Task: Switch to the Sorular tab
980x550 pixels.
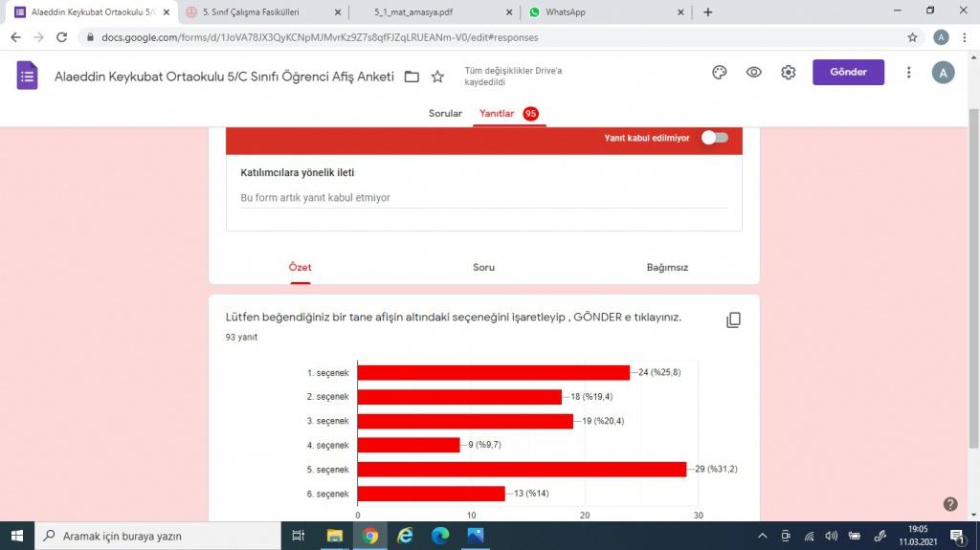Action: [x=445, y=113]
